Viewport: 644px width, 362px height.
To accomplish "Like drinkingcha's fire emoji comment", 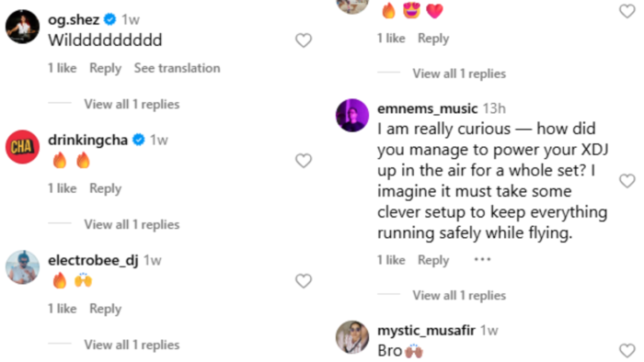I will click(x=304, y=160).
